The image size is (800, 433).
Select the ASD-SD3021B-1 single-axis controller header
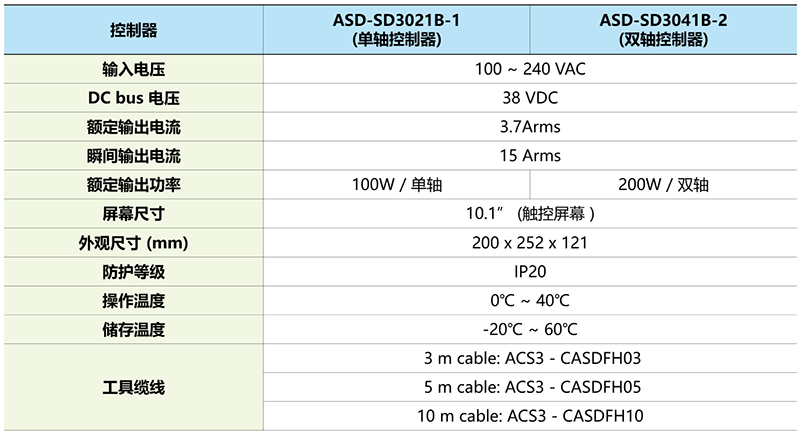tap(398, 30)
